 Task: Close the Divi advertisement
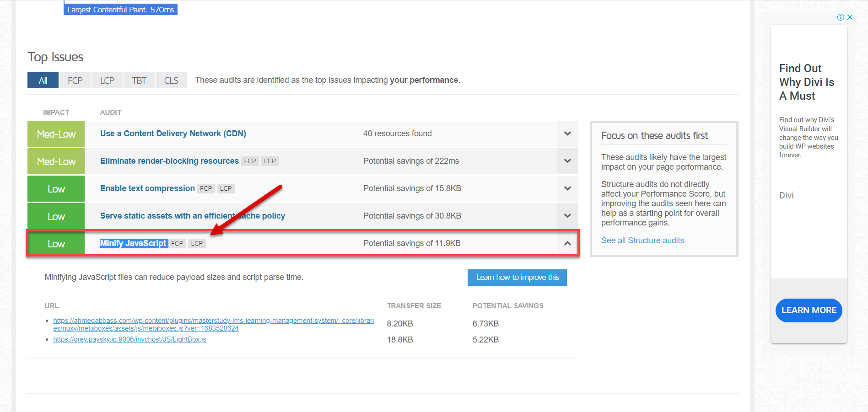point(850,17)
